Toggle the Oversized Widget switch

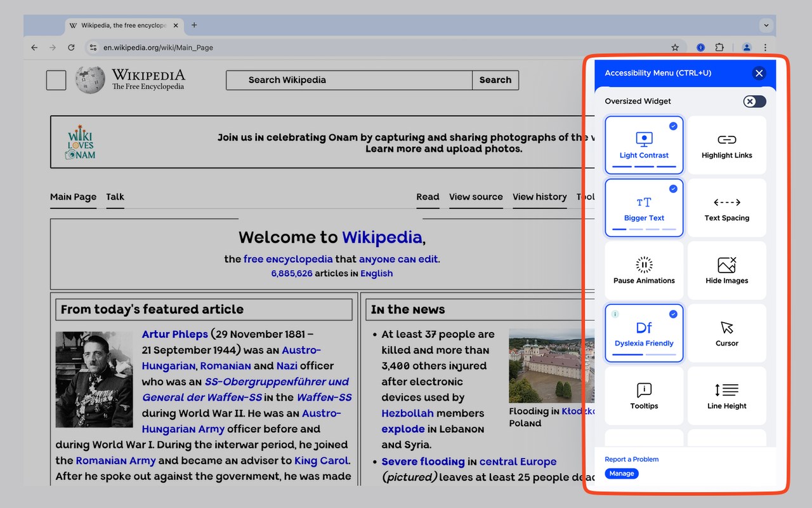point(754,102)
